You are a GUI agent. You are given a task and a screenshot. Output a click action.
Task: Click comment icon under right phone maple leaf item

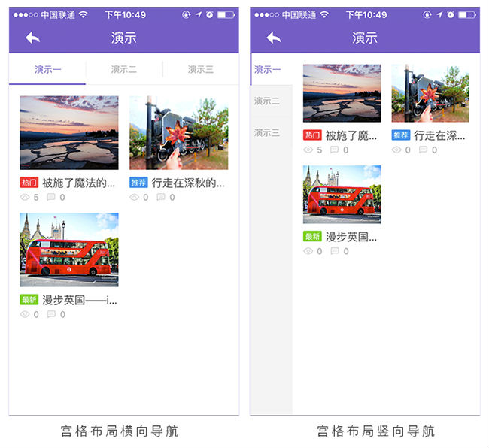[x=423, y=150]
